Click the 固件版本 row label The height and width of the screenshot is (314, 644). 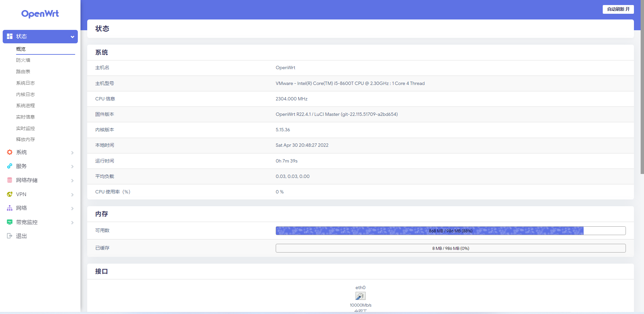(x=105, y=115)
